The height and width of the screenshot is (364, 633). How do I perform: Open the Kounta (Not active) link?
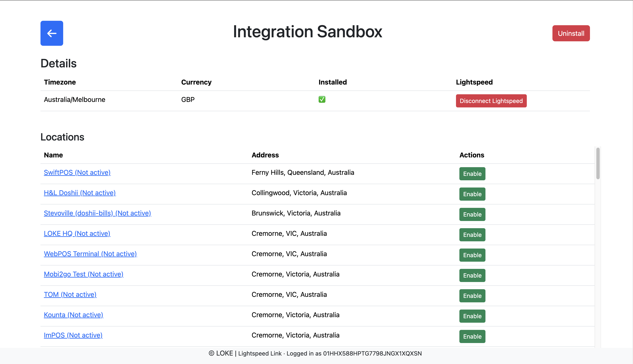pos(74,315)
